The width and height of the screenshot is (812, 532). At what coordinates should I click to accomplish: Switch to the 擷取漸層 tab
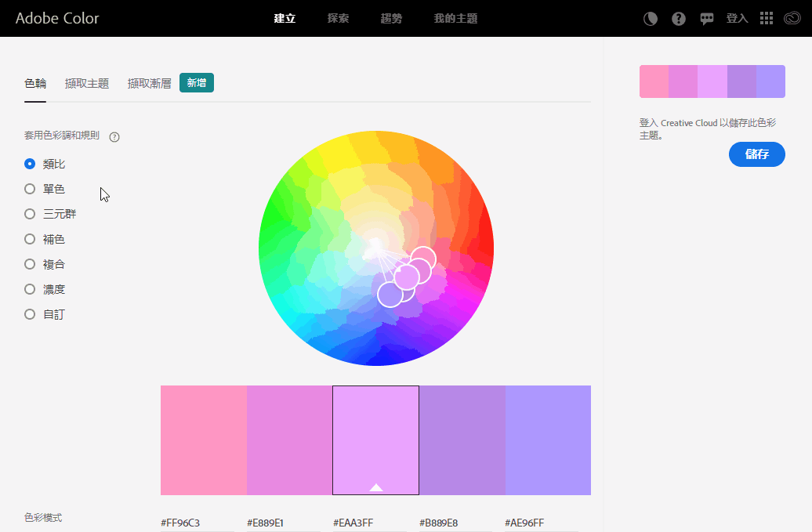[149, 83]
